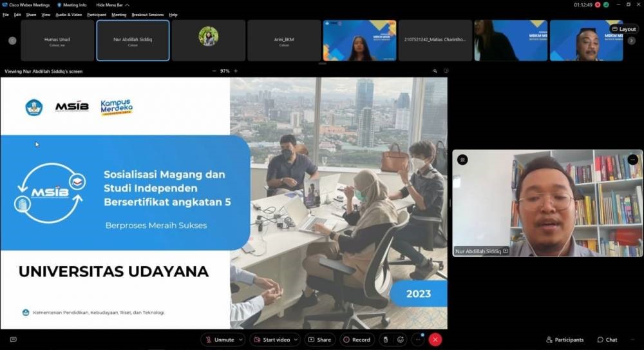Viewport: 644px width, 350px height.
Task: Select Humas Unud participant tile
Action: pyautogui.click(x=57, y=41)
